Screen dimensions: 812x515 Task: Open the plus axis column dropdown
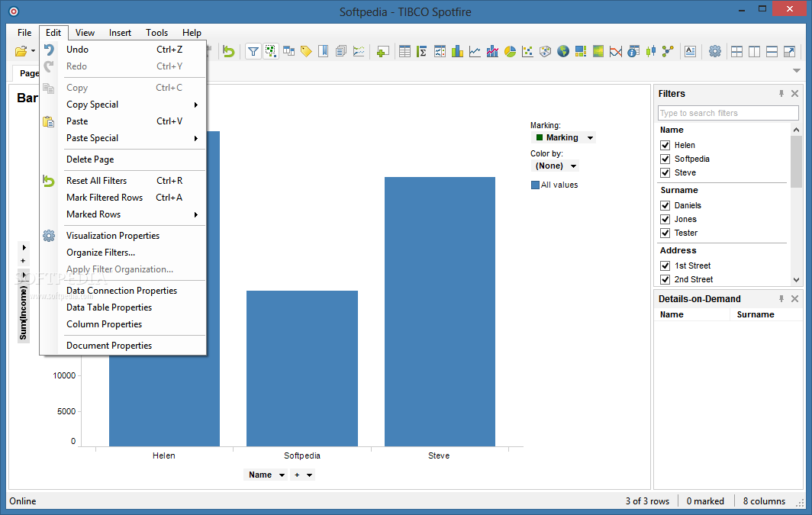[302, 475]
